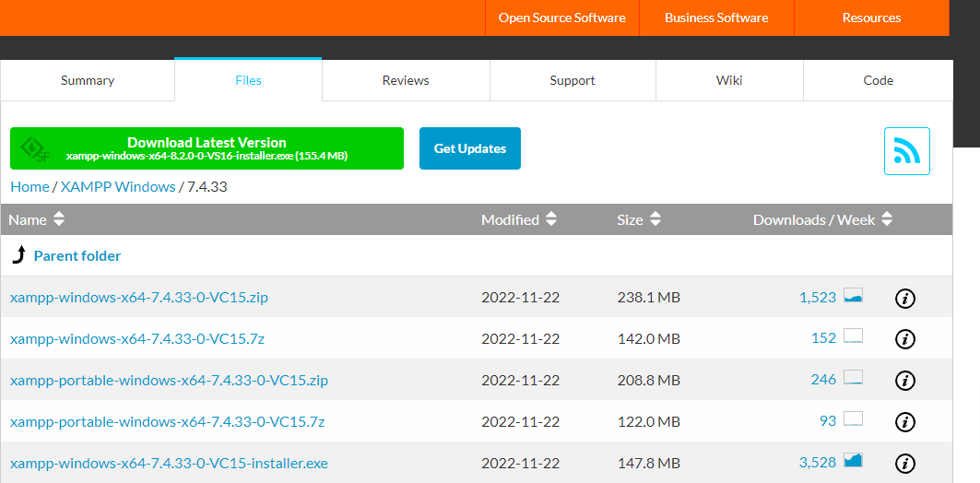
Task: Sort file list by Name column
Action: 37,219
